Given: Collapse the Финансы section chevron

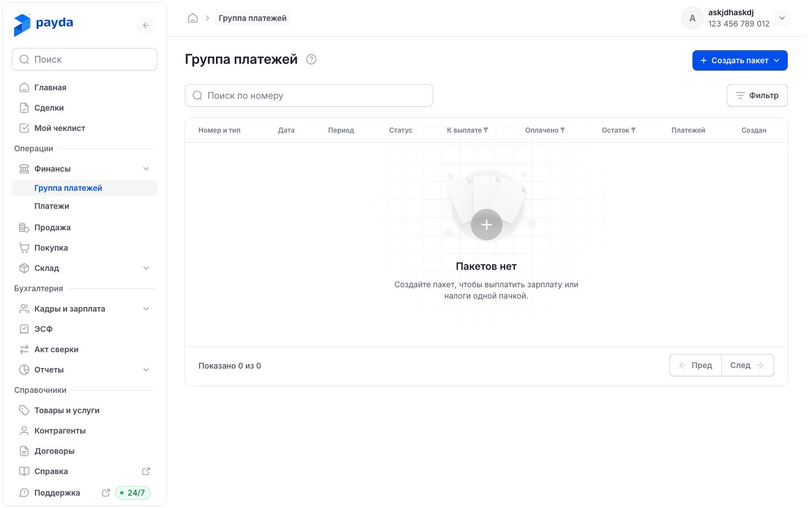Looking at the screenshot, I should point(146,169).
